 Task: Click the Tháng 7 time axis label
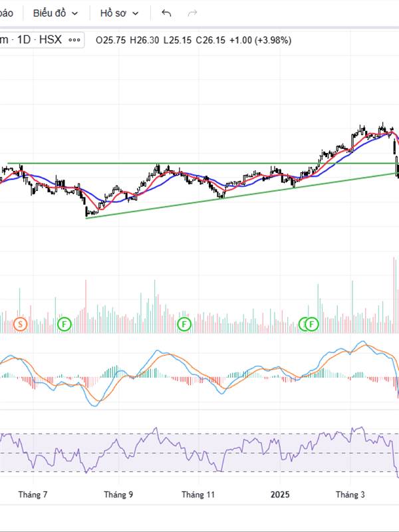[33, 495]
